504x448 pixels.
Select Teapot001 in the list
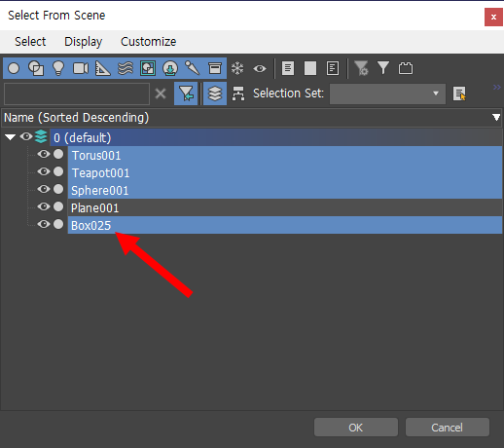coord(285,172)
